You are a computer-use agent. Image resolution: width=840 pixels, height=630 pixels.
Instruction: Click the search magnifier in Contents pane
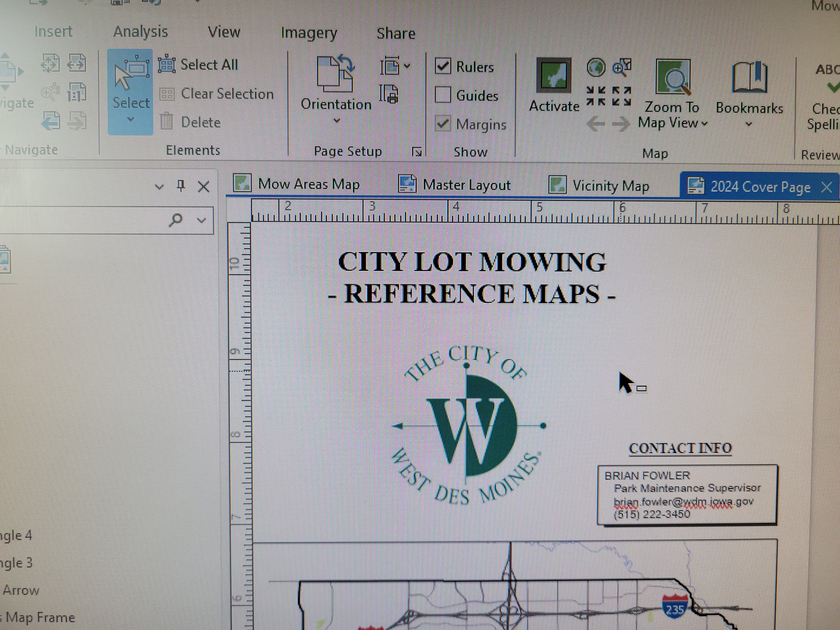pyautogui.click(x=176, y=220)
